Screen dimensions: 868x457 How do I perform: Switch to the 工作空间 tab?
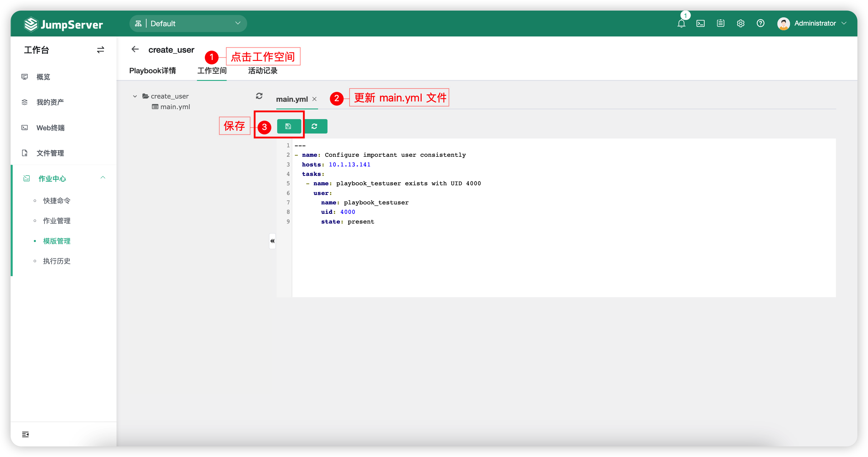[212, 71]
